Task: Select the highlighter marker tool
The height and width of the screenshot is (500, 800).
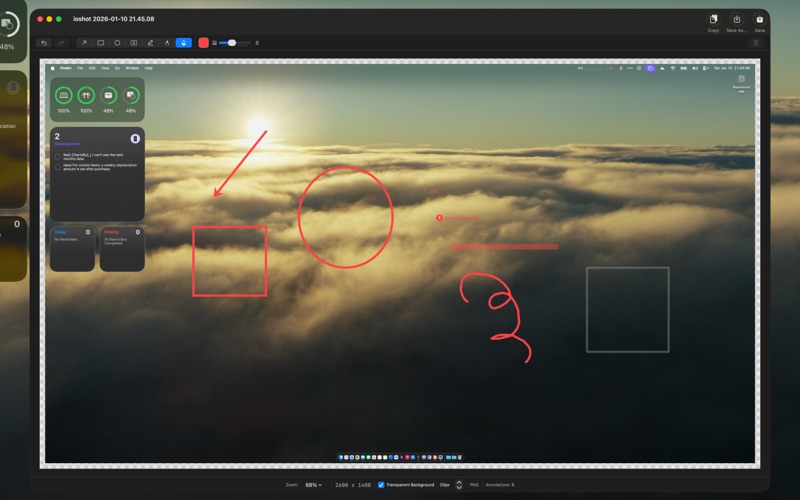Action: (x=167, y=43)
